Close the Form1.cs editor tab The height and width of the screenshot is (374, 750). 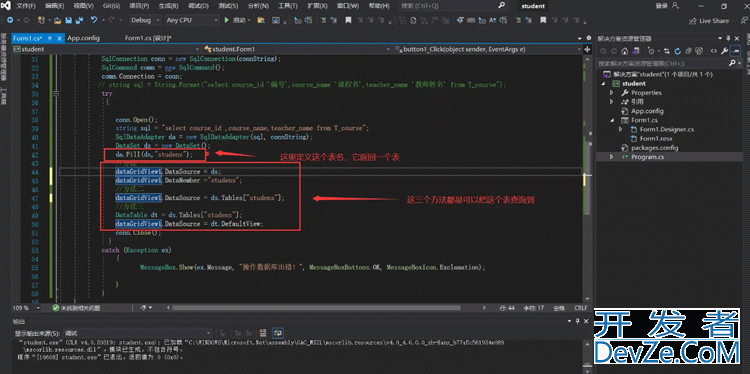[x=59, y=38]
